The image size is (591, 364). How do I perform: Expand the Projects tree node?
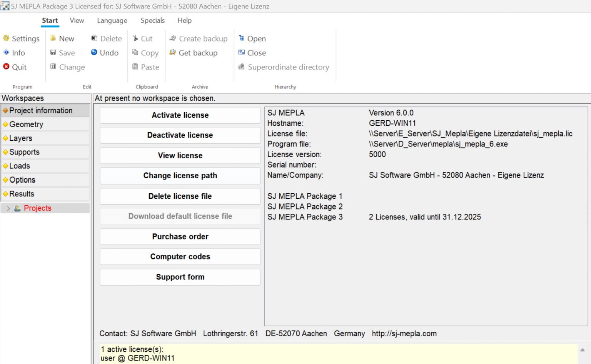pyautogui.click(x=8, y=208)
